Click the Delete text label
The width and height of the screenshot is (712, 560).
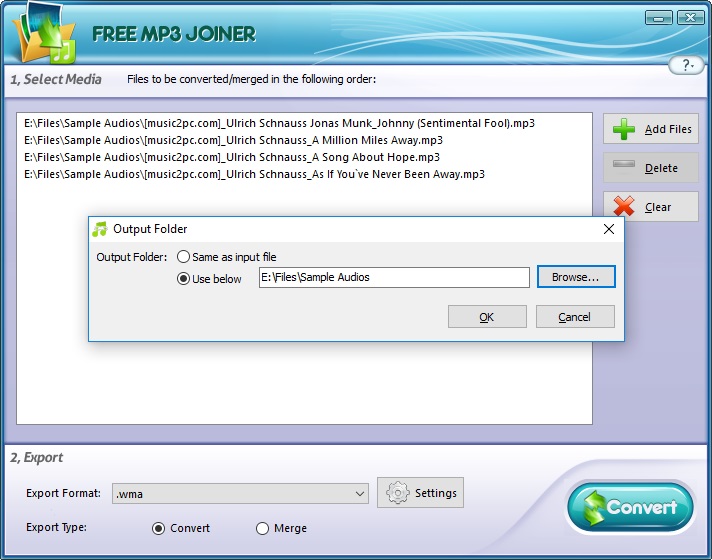pyautogui.click(x=661, y=168)
